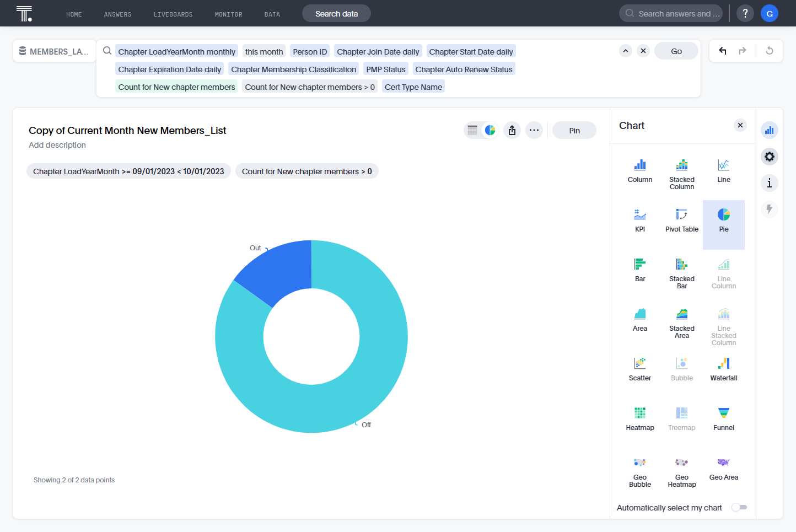Open the help question mark icon
796x532 pixels.
coord(745,13)
